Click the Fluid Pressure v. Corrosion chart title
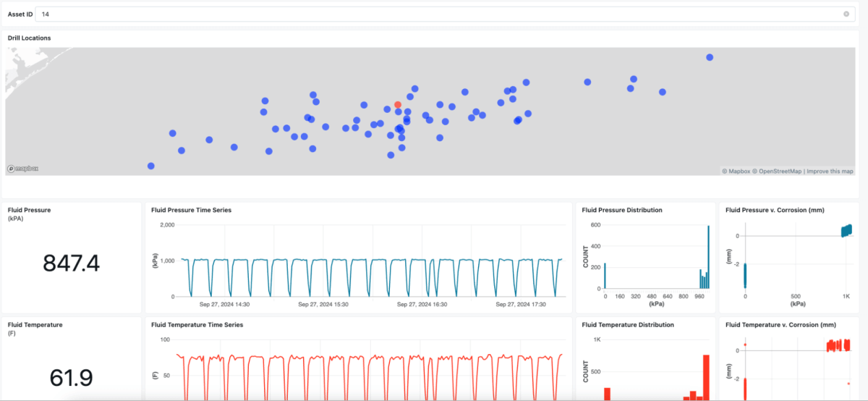868x401 pixels. 776,210
